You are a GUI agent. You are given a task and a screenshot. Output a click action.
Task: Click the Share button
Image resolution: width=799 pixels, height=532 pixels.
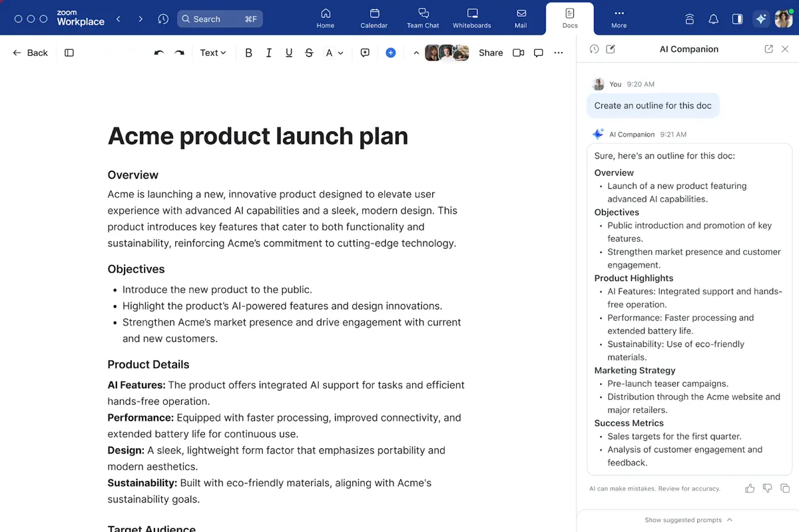click(491, 53)
